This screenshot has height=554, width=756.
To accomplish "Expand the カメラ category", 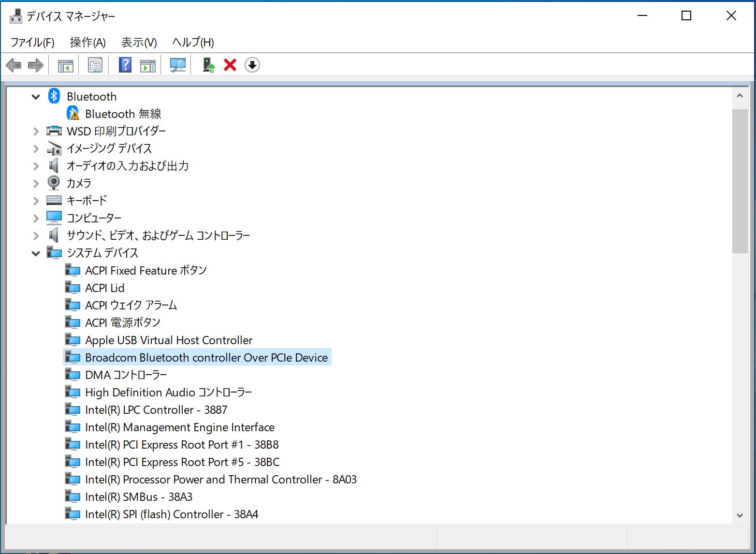I will 36,183.
